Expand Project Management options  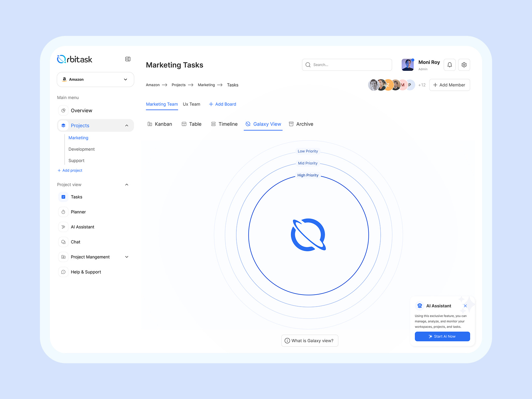pyautogui.click(x=126, y=257)
